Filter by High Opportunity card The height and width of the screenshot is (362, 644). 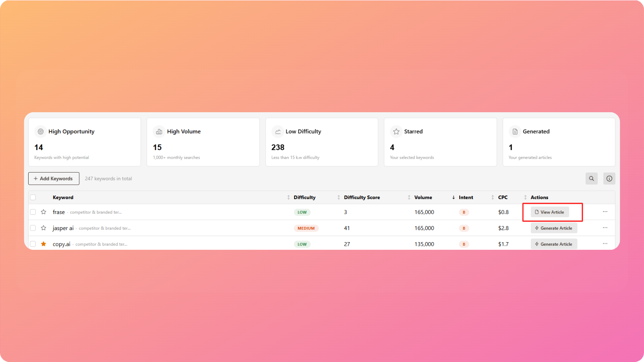(x=85, y=142)
